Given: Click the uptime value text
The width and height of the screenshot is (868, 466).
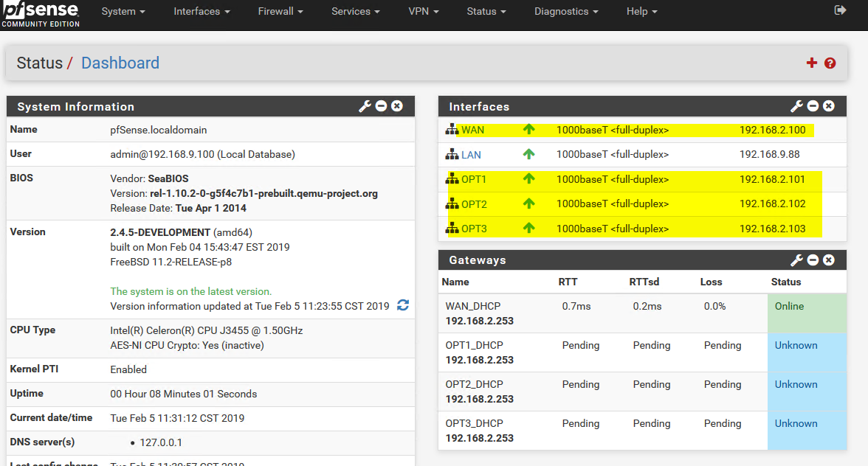Looking at the screenshot, I should tap(183, 394).
